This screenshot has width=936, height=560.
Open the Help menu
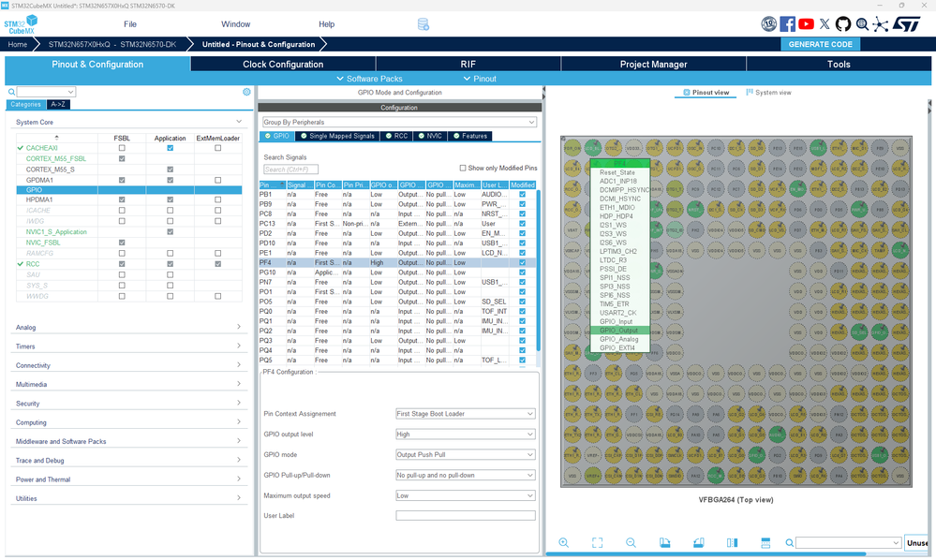327,24
